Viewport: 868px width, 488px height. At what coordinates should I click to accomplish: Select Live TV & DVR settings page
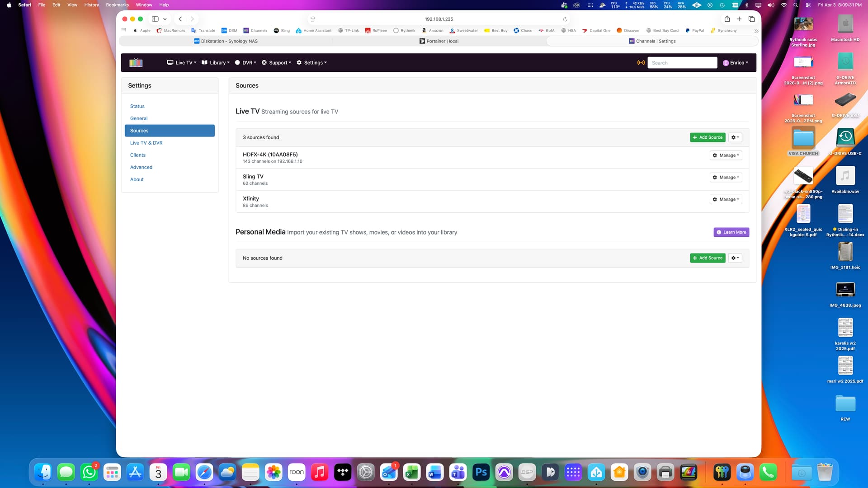point(146,143)
